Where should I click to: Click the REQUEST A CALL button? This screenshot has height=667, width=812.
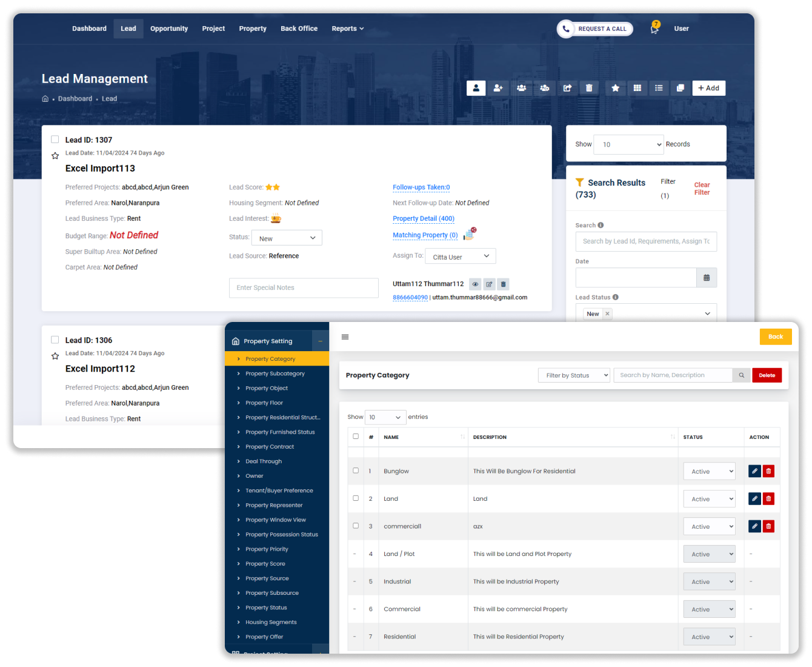click(595, 28)
